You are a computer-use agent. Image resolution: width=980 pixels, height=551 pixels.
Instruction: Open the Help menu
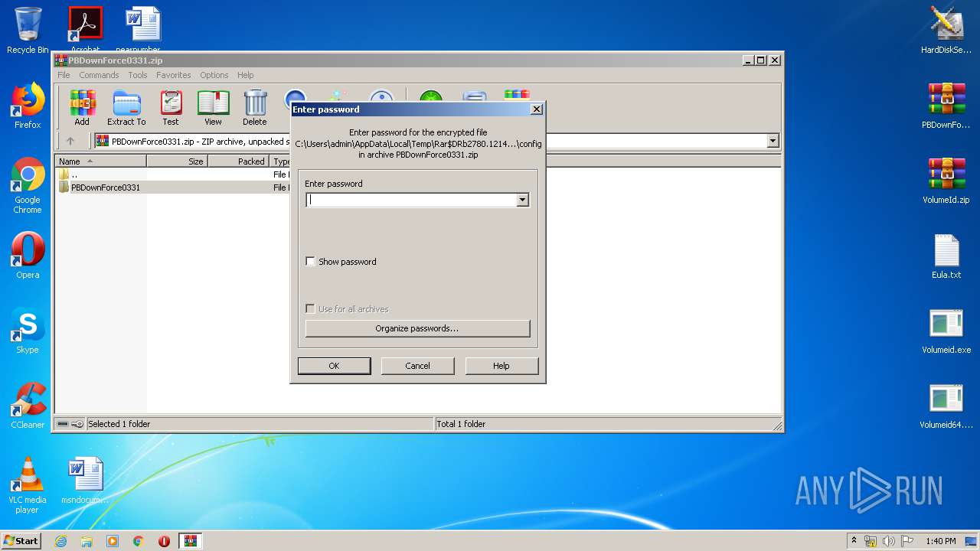pyautogui.click(x=245, y=75)
